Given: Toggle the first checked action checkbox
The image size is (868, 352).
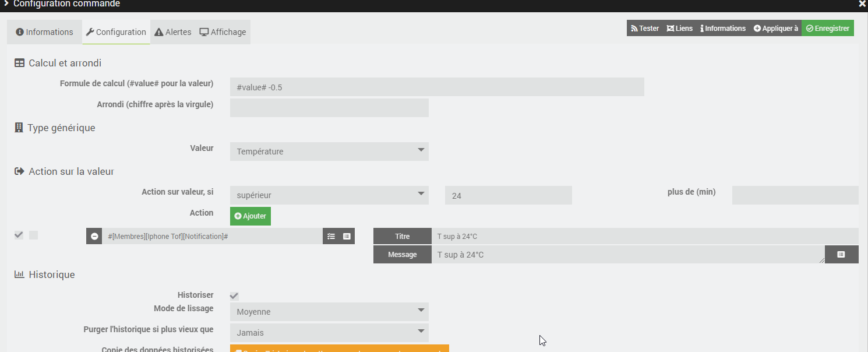Looking at the screenshot, I should [19, 235].
